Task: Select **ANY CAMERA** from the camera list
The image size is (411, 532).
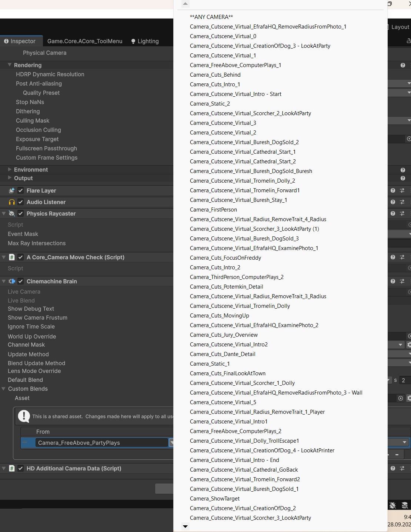Action: [212, 17]
